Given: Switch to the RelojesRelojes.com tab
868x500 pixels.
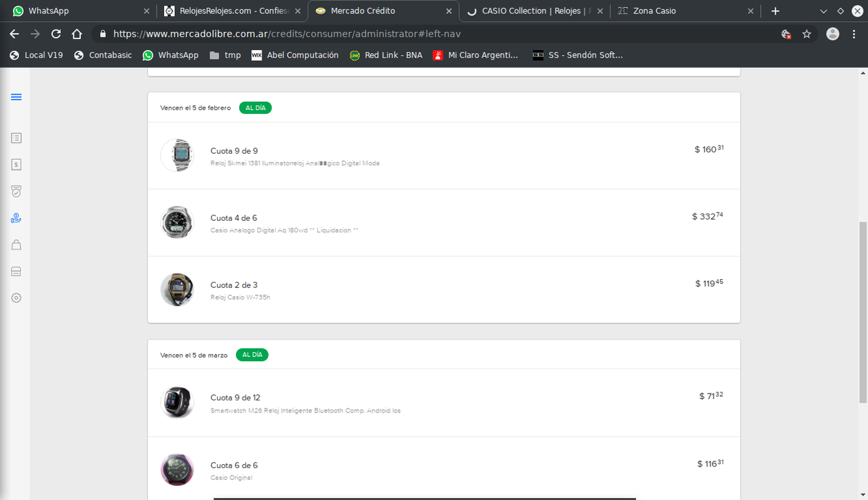Looking at the screenshot, I should (x=231, y=11).
